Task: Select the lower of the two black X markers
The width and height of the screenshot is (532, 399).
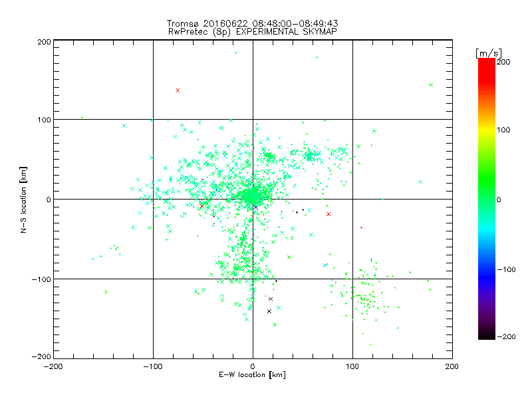Action: [x=269, y=311]
